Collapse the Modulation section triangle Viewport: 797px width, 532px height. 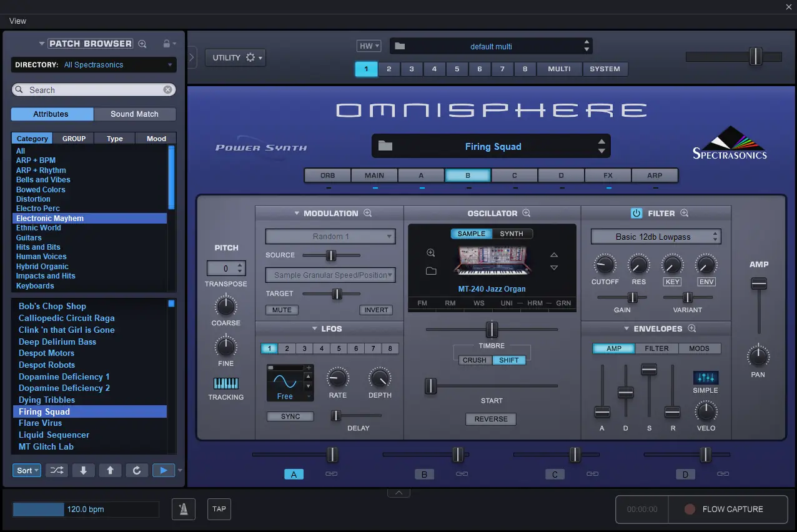[297, 213]
